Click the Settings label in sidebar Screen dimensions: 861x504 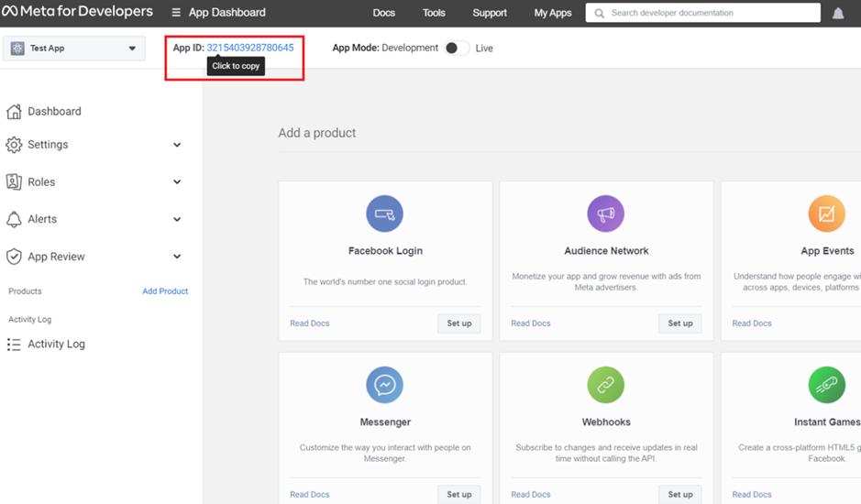click(48, 145)
